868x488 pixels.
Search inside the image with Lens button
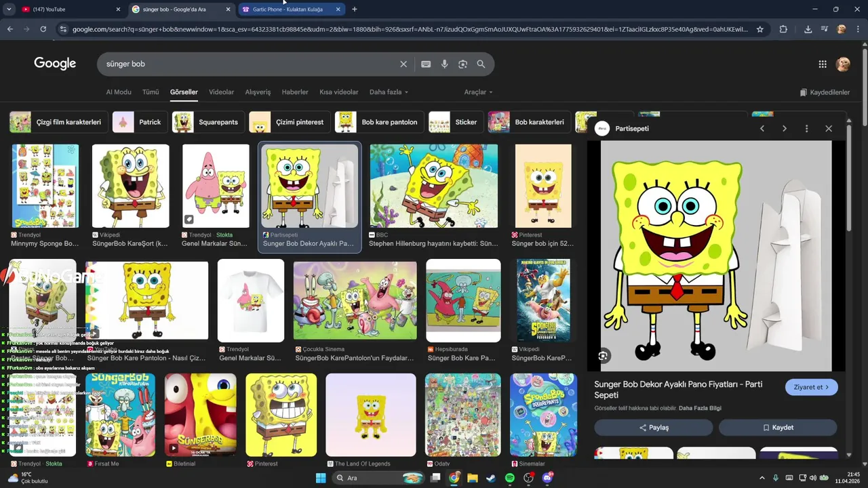(603, 355)
